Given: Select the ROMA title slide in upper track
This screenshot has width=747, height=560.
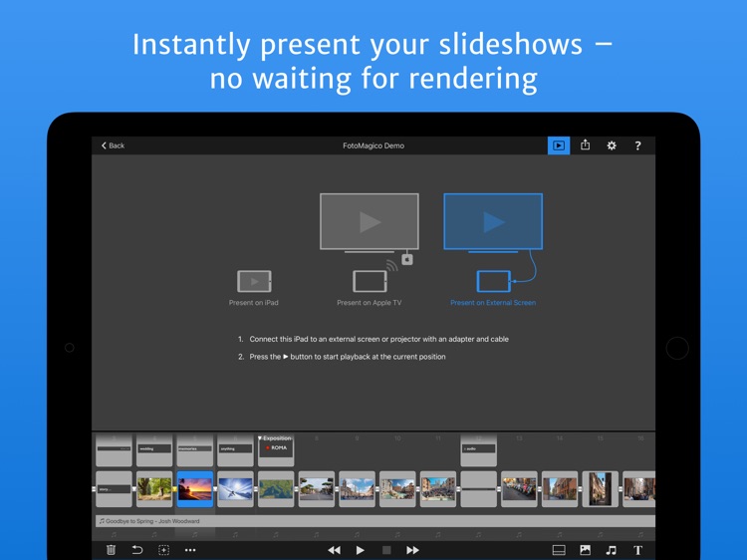Looking at the screenshot, I should [x=276, y=450].
